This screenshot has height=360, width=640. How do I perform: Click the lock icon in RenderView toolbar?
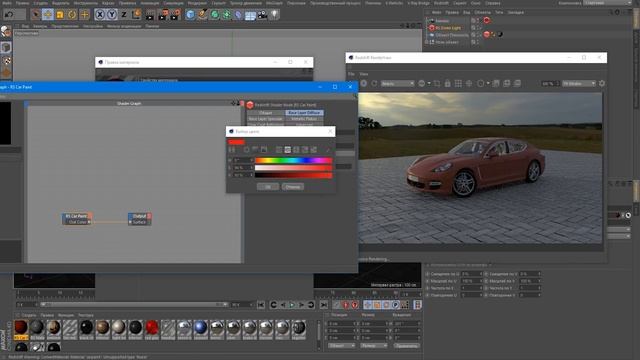point(448,83)
